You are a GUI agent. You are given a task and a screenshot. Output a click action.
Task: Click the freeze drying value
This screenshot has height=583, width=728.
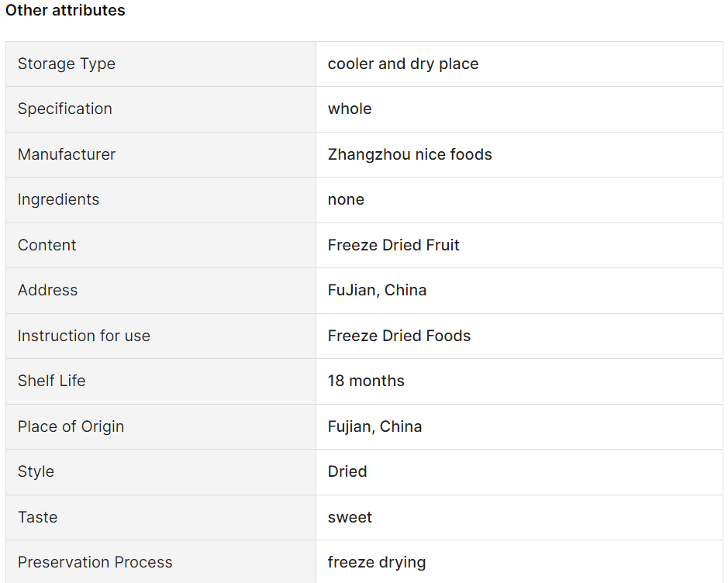(x=377, y=563)
